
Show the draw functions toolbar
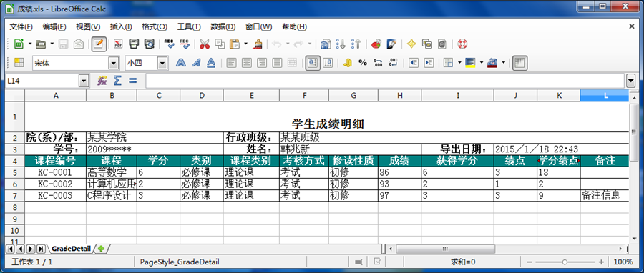[x=391, y=44]
